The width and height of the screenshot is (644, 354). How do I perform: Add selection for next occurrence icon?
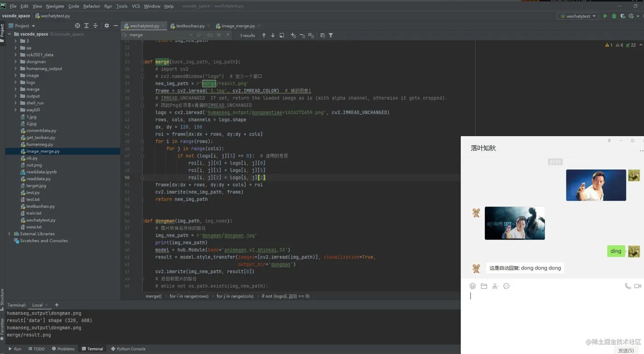[293, 35]
